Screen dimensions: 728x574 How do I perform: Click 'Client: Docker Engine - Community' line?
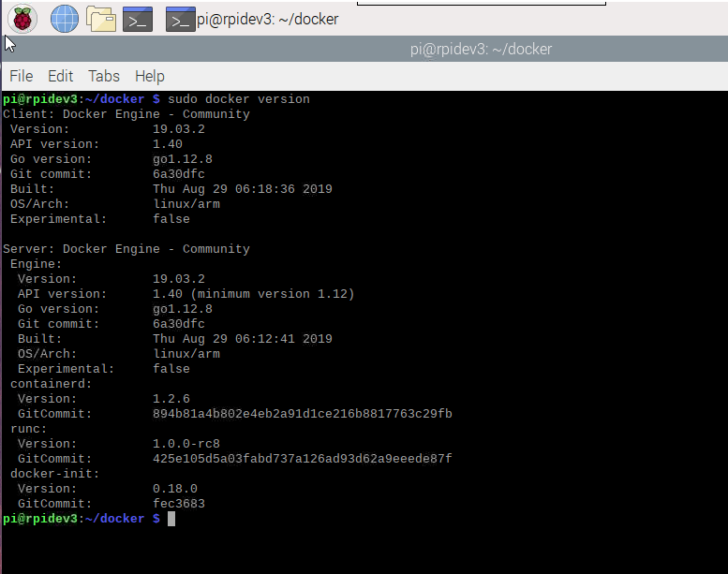tap(126, 114)
